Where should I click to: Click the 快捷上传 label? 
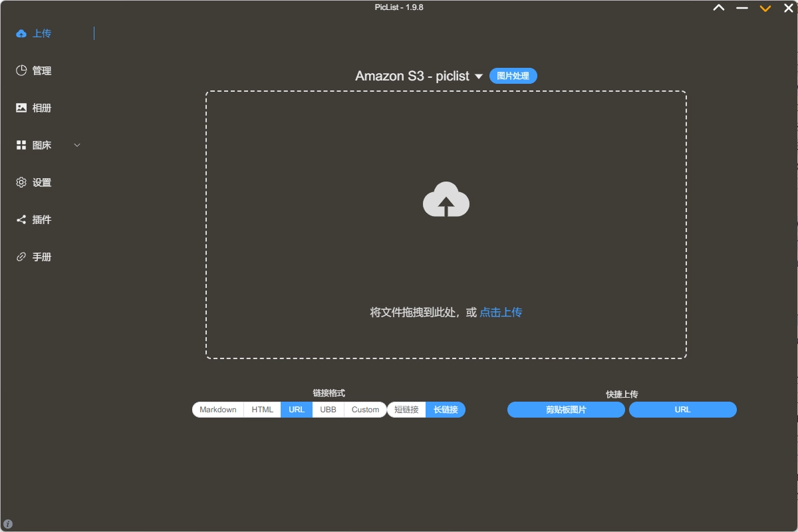coord(622,394)
